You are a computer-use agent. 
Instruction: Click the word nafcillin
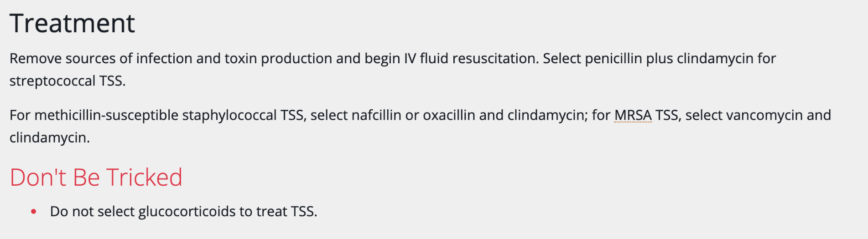tap(376, 115)
